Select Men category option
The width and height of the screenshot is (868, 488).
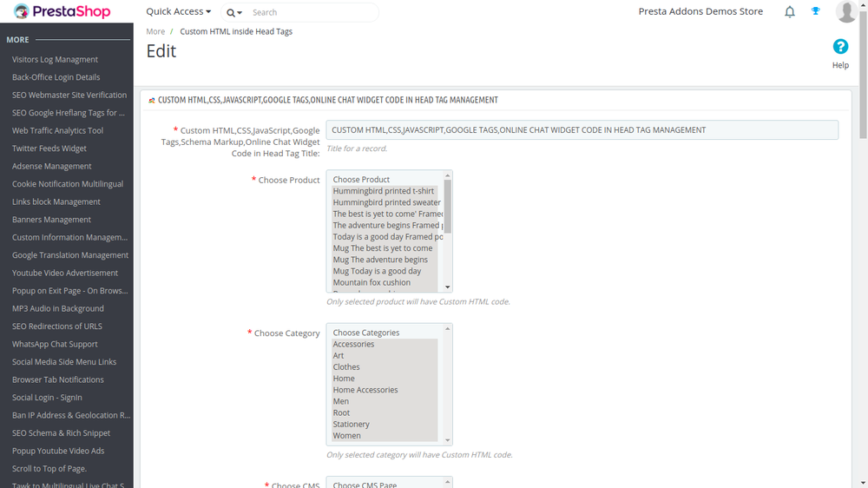coord(385,401)
